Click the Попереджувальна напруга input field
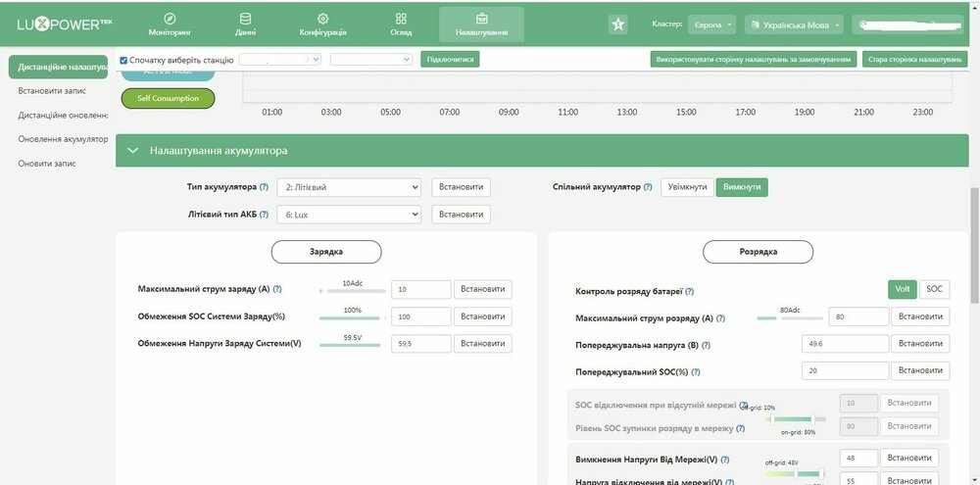 point(845,344)
